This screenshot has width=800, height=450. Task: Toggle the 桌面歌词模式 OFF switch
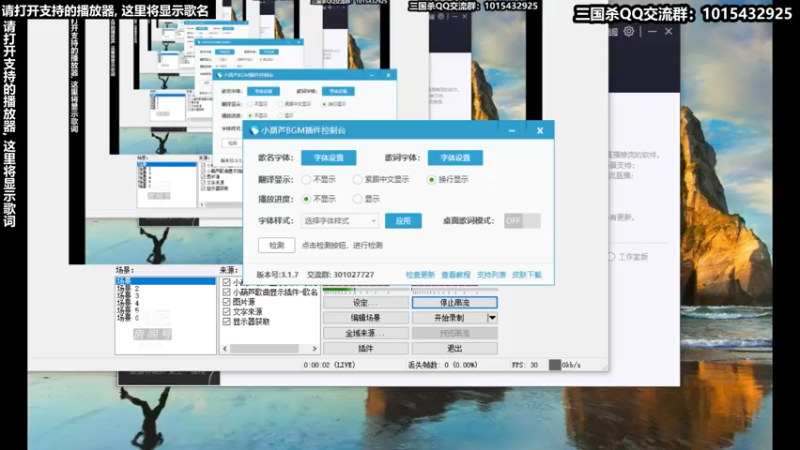coord(522,221)
